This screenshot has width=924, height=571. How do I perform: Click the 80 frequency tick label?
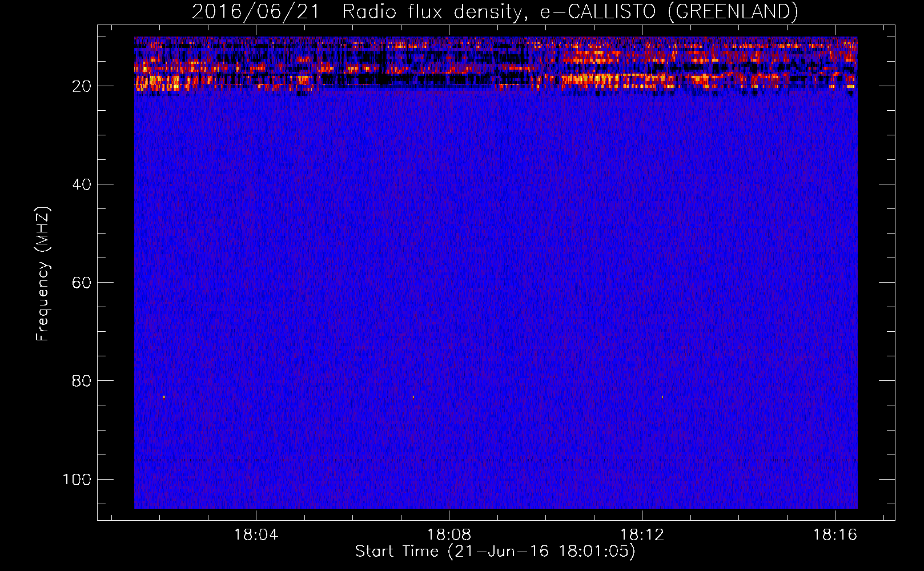(82, 381)
